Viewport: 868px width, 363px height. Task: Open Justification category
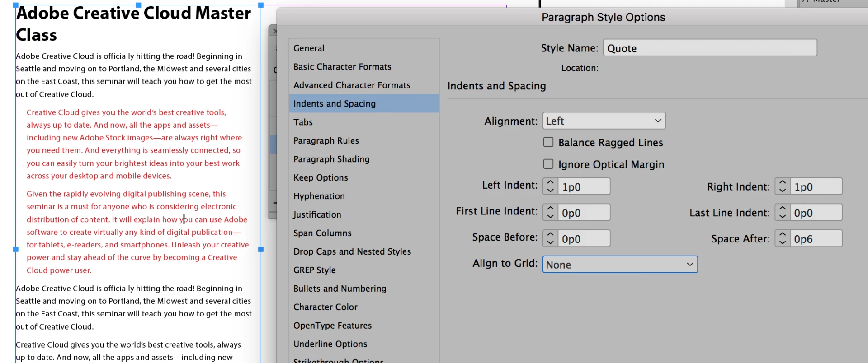click(x=364, y=215)
